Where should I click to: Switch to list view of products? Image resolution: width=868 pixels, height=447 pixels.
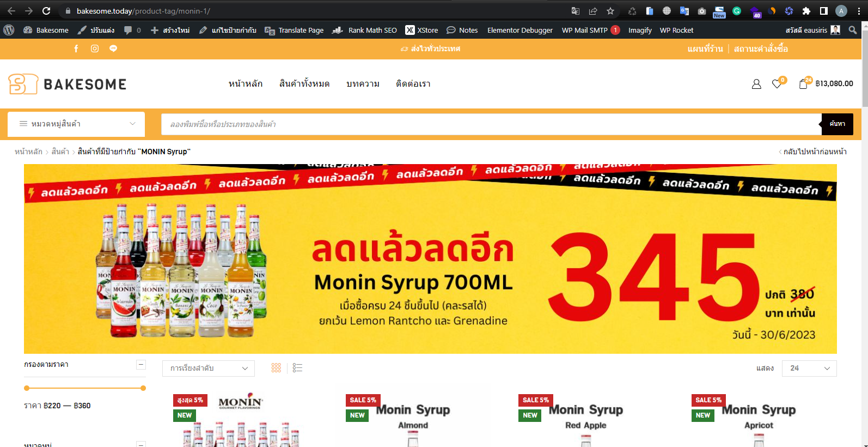[297, 368]
